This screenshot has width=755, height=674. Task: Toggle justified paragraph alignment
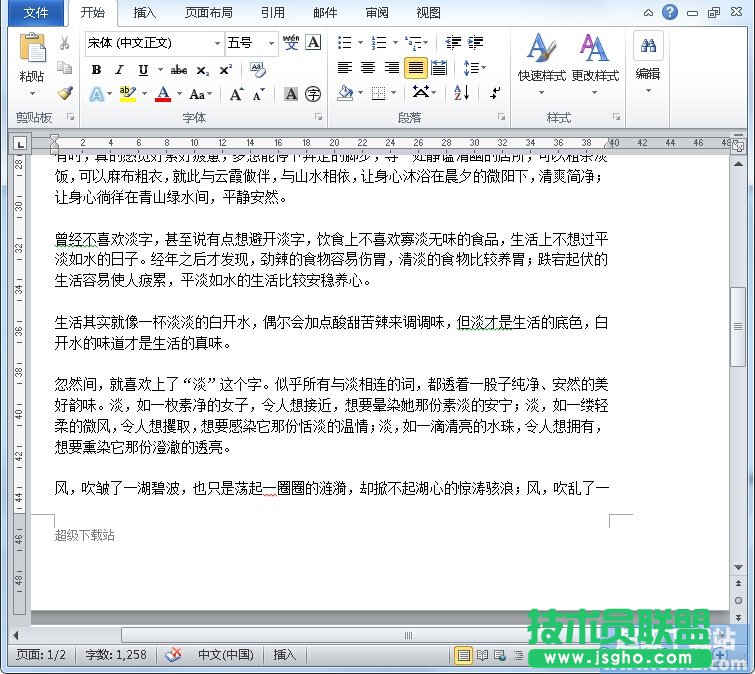tap(415, 68)
